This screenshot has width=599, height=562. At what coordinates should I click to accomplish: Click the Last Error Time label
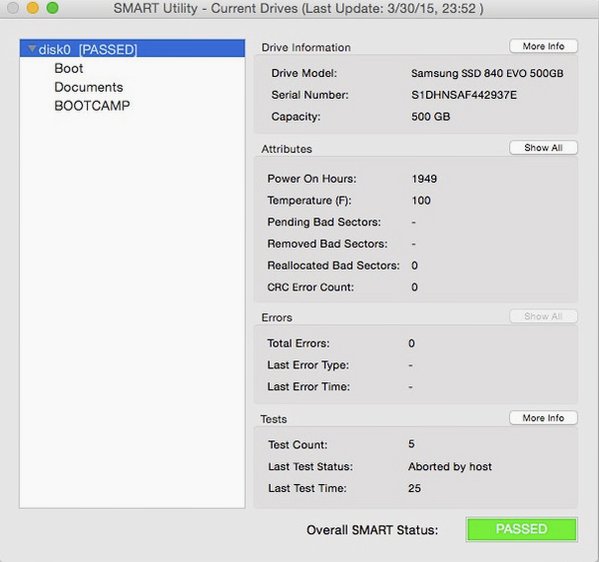point(309,387)
